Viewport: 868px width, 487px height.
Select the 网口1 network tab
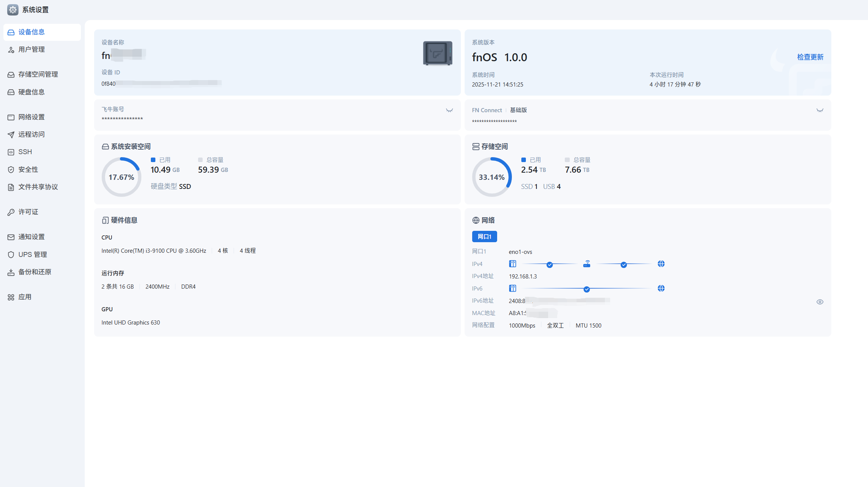tap(484, 237)
